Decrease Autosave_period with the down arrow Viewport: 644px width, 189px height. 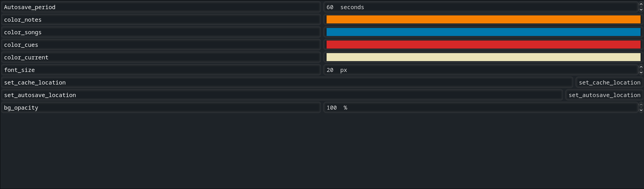(x=641, y=10)
